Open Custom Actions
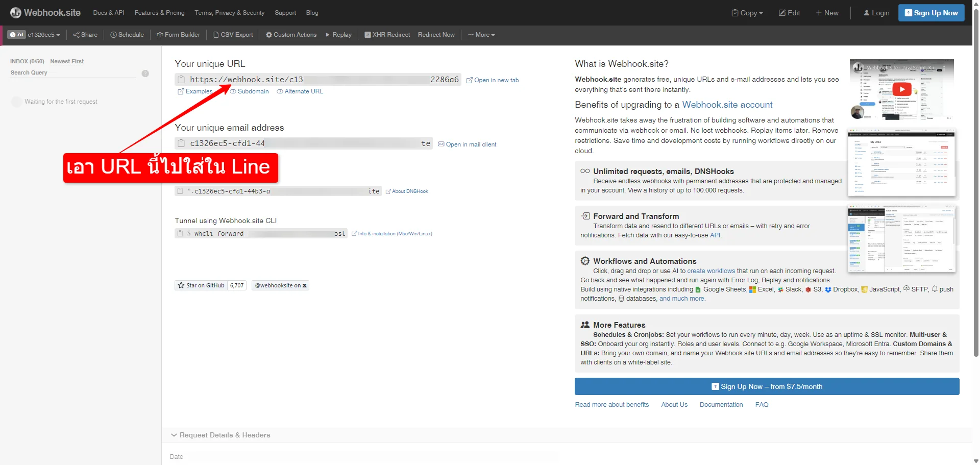Viewport: 980px width, 465px height. point(291,35)
